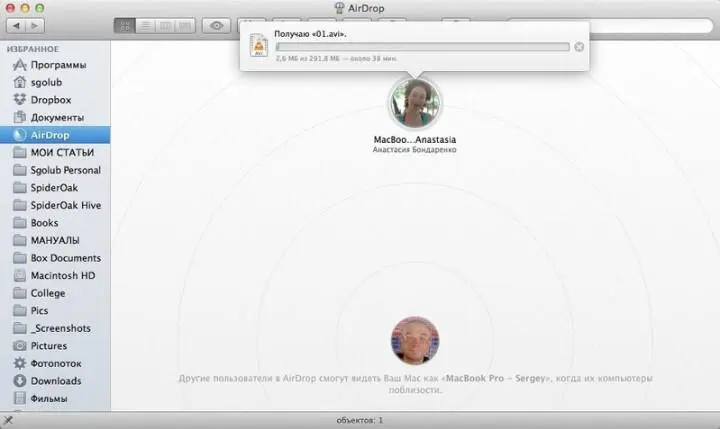Open the _Screenshots folder
720x429 pixels.
tap(55, 328)
